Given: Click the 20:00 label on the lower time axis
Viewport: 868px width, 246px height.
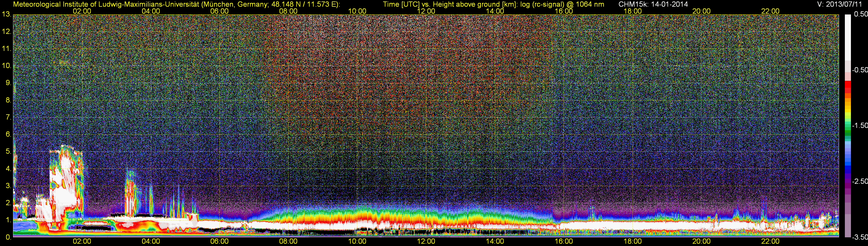Looking at the screenshot, I should tap(702, 241).
